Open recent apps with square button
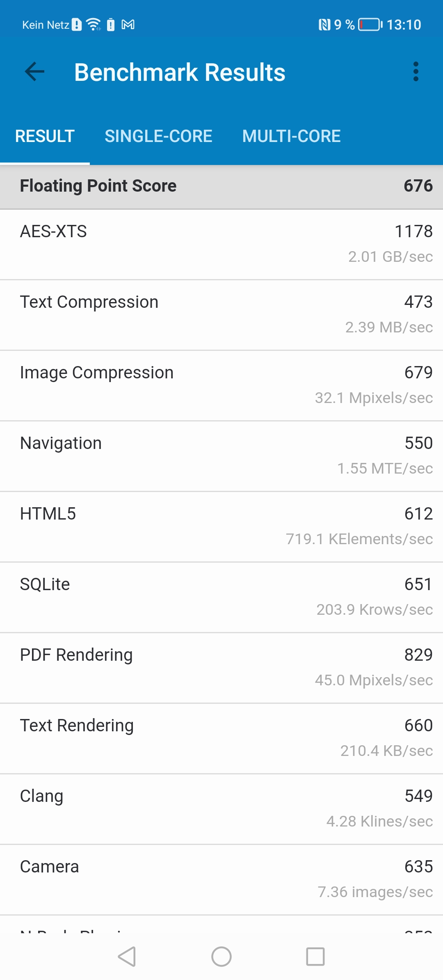 [315, 957]
